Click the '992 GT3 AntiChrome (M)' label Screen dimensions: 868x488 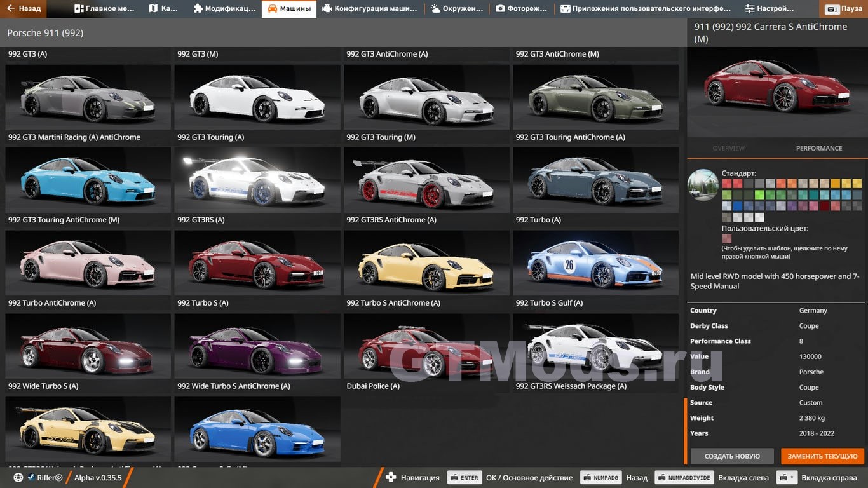click(557, 54)
